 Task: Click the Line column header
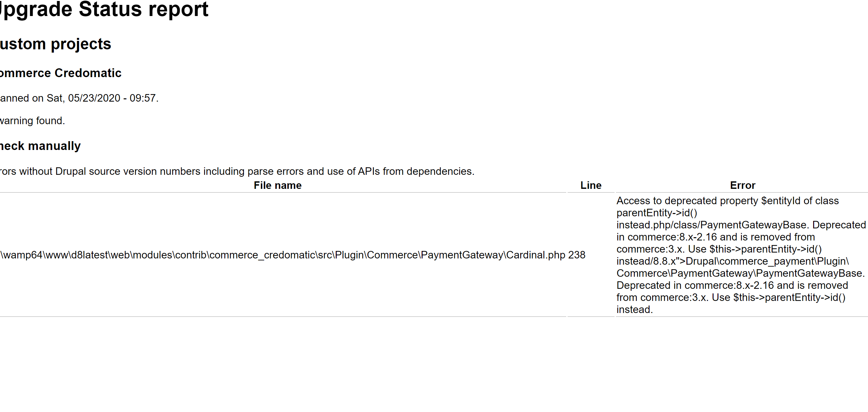(x=590, y=186)
